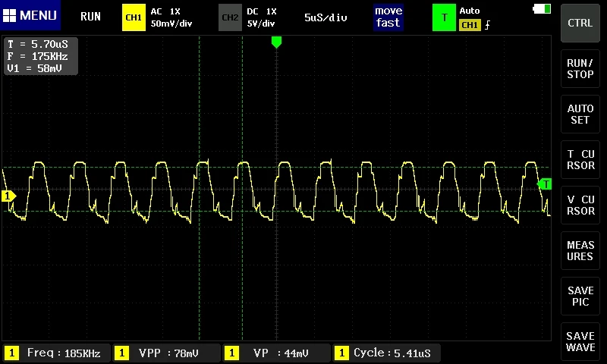Enable the V CURSOR voltage cursors

tap(580, 205)
